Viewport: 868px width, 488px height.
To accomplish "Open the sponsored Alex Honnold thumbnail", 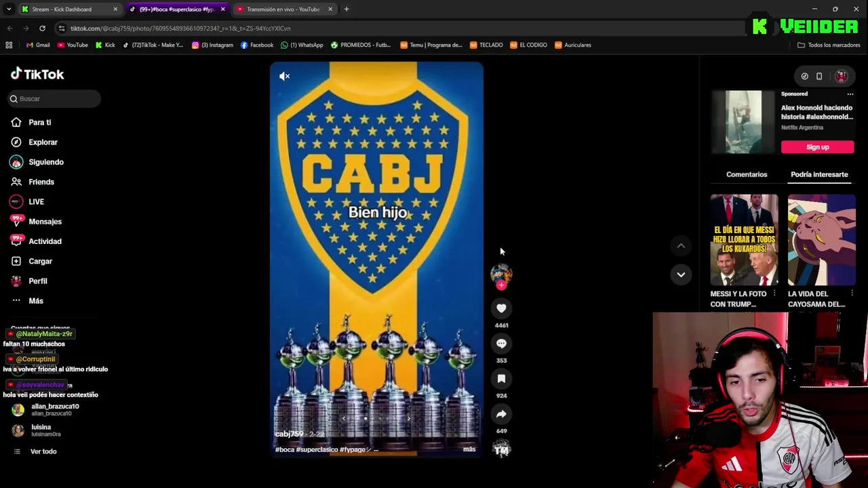I will coord(743,122).
